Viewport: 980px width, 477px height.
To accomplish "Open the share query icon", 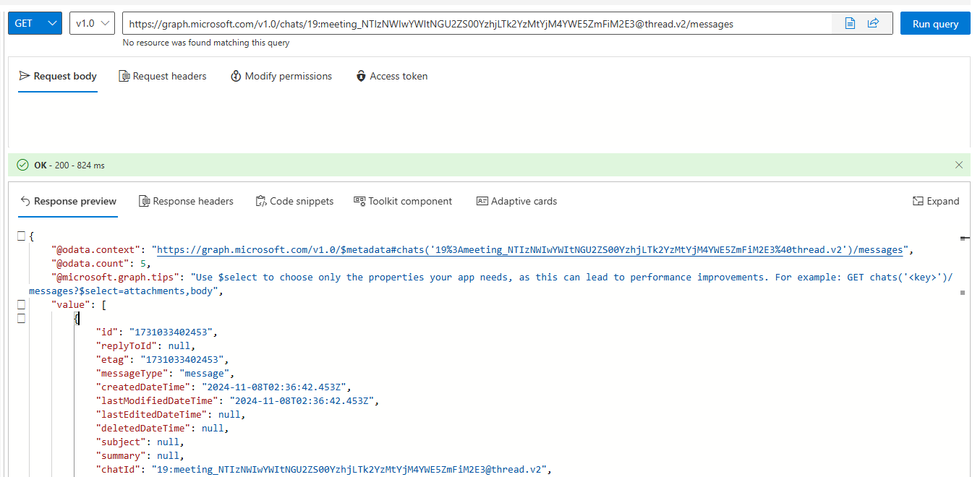I will (873, 22).
